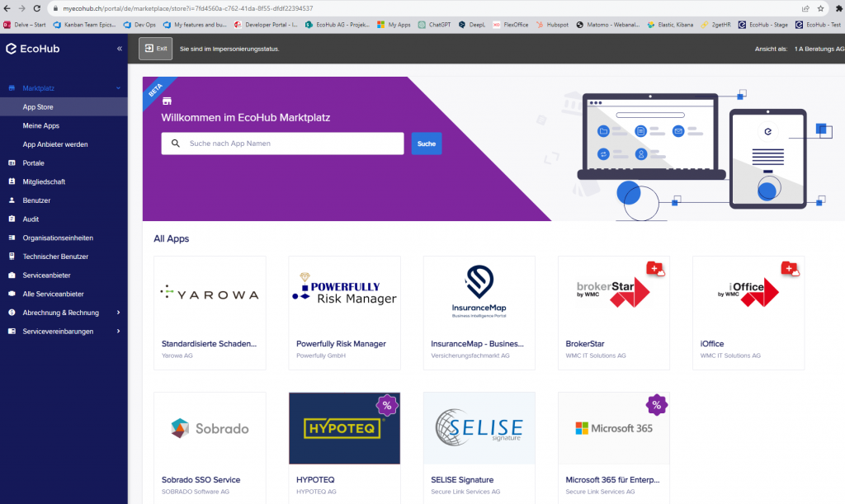This screenshot has height=504, width=845.
Task: Open the My Apps bookmark
Action: point(394,25)
